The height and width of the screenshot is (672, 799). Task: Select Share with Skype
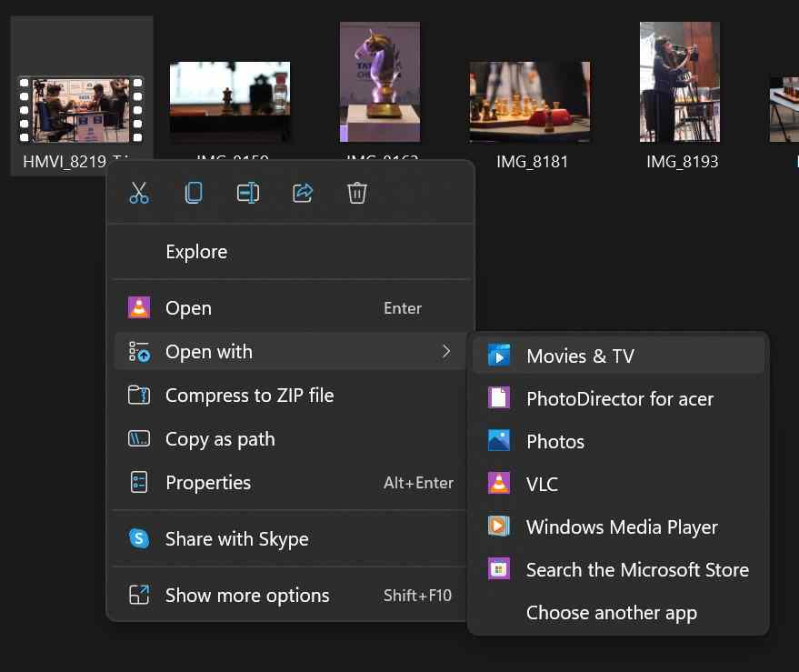point(291,539)
